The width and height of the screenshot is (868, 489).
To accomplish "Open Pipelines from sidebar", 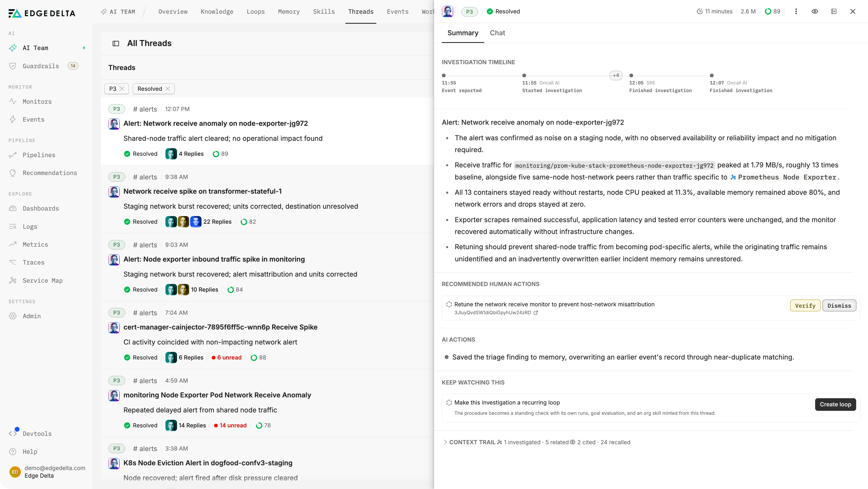I will pos(39,155).
